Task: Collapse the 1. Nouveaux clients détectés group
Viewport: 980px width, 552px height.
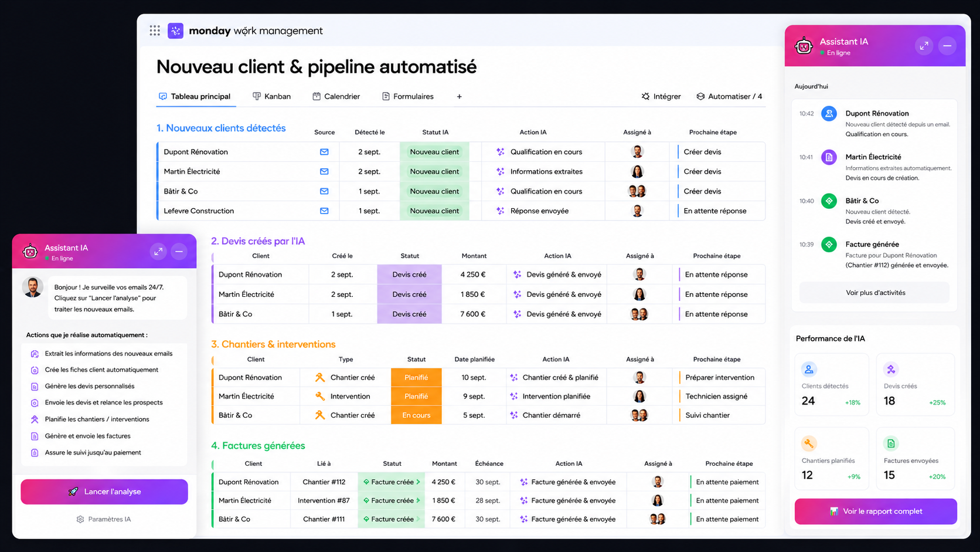Action: point(221,128)
